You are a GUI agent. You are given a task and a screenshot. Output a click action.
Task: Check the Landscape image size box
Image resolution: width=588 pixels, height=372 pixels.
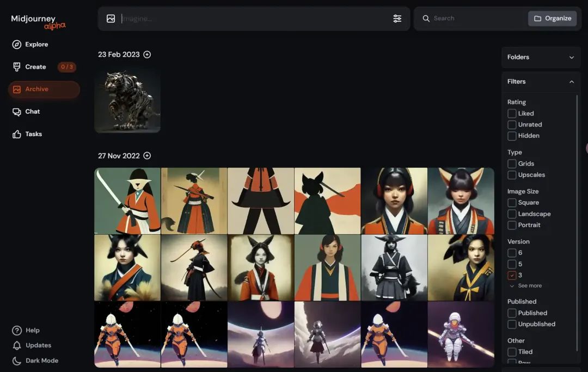511,214
